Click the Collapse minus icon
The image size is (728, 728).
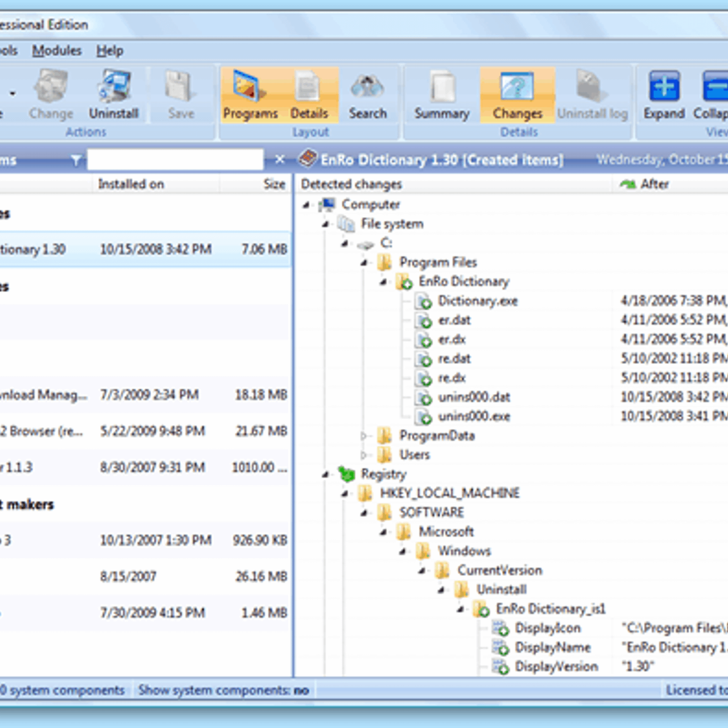pos(715,85)
